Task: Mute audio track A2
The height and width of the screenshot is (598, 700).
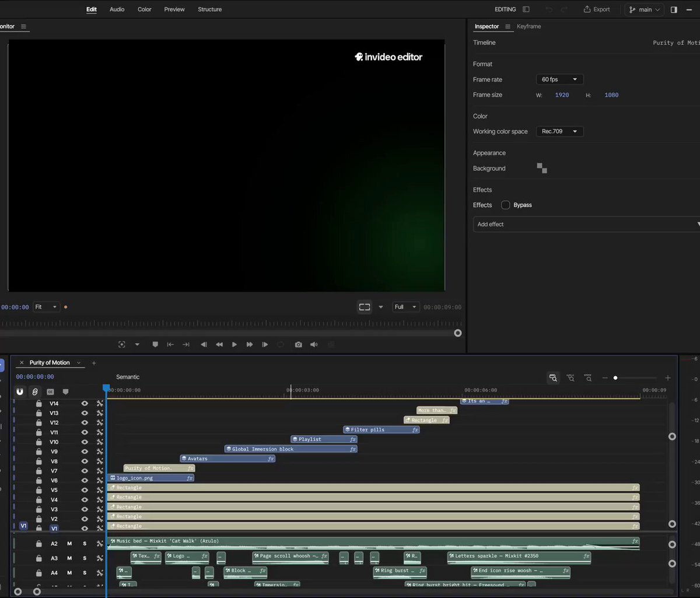Action: coord(69,544)
